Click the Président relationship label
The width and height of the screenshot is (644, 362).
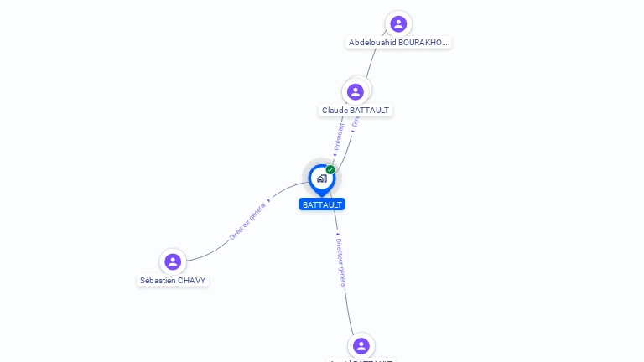[339, 137]
